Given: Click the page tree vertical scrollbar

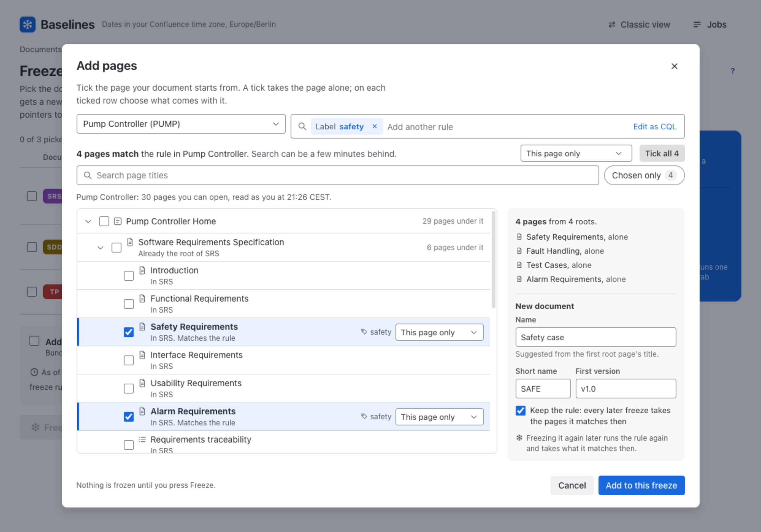Looking at the screenshot, I should point(494,260).
